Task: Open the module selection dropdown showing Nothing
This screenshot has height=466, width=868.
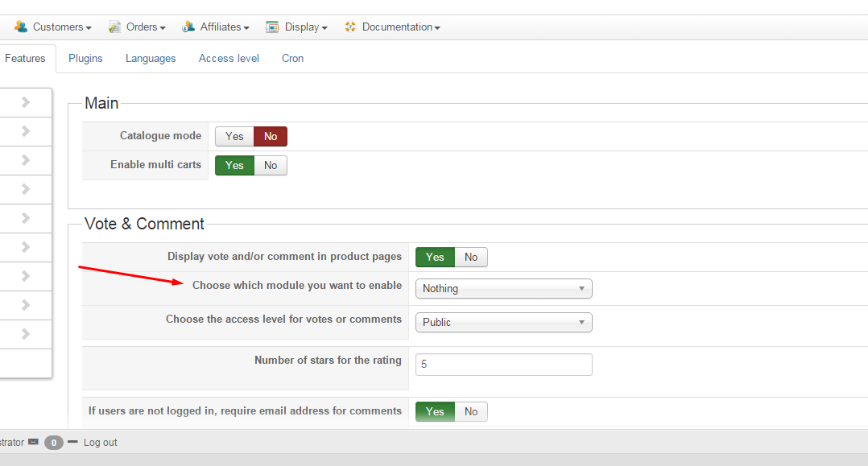Action: [x=503, y=289]
